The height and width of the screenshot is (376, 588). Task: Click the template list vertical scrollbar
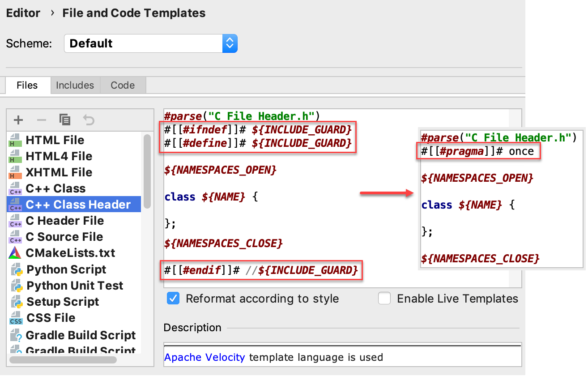click(x=147, y=170)
